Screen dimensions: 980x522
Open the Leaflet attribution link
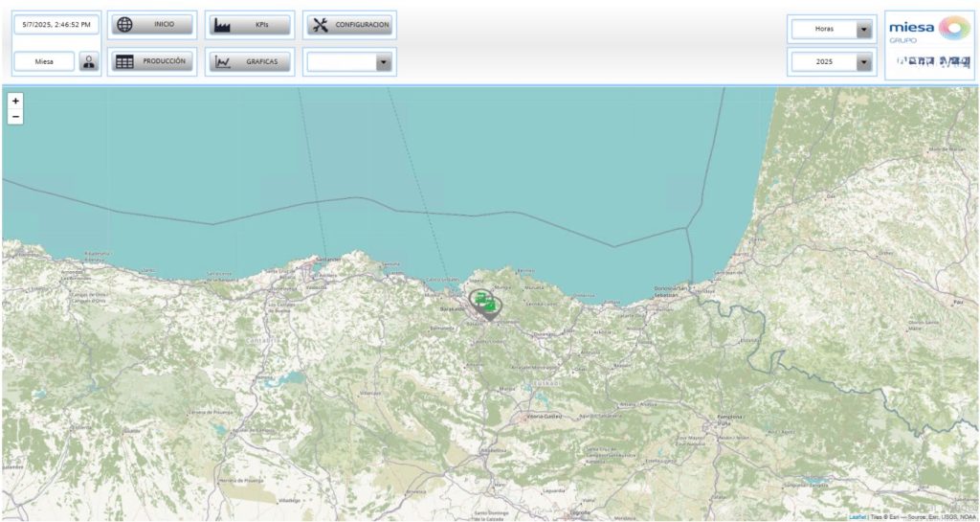857,517
